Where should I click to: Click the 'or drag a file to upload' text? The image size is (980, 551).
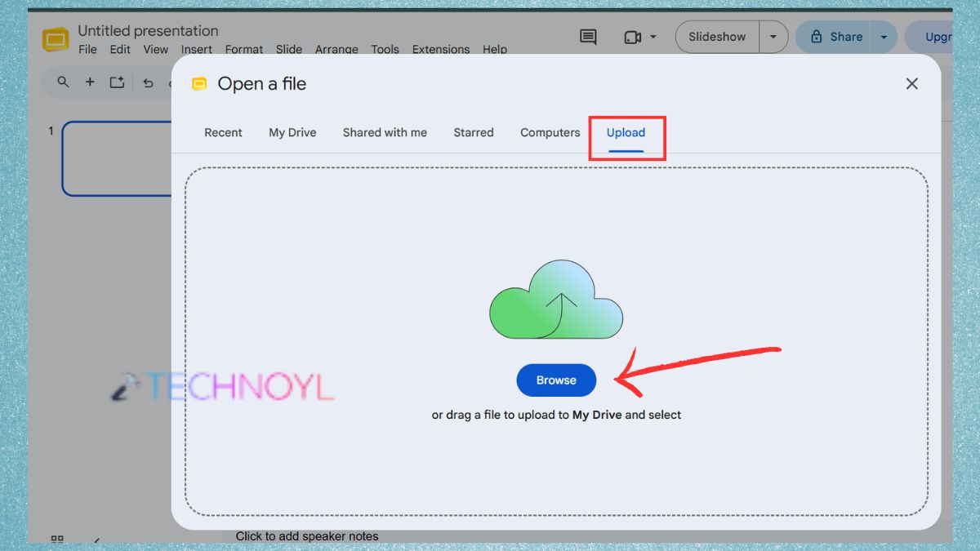point(556,415)
